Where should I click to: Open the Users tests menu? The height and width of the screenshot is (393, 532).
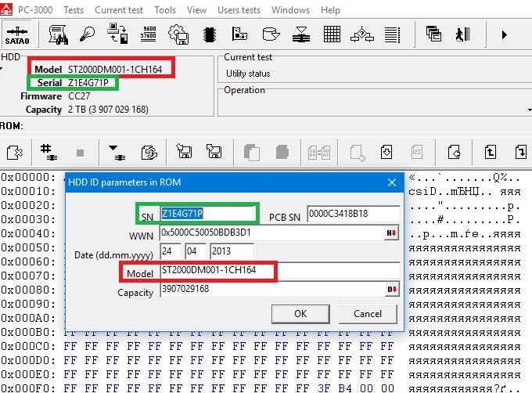coord(239,10)
